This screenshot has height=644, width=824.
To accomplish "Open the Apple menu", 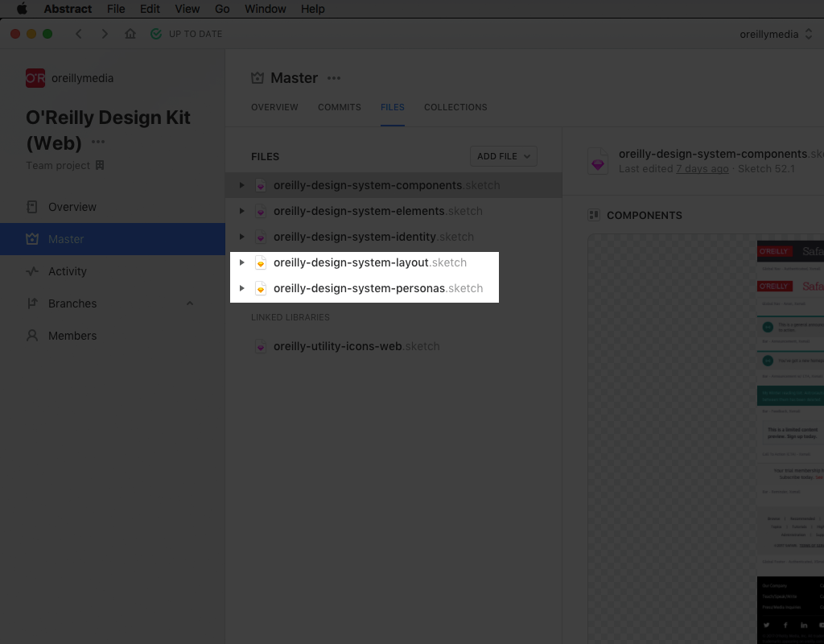I will click(22, 9).
